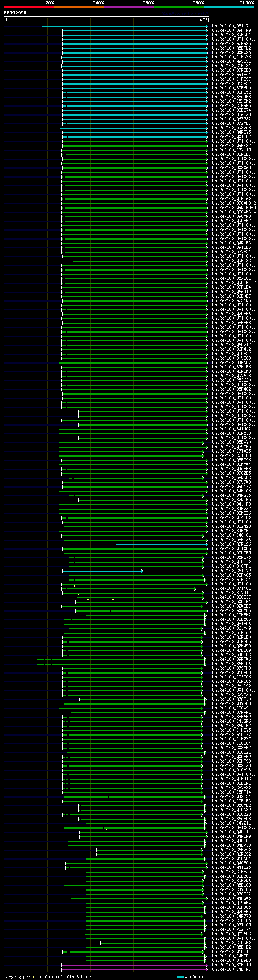Select hit label UniRef100_A2VE21

point(231,252)
